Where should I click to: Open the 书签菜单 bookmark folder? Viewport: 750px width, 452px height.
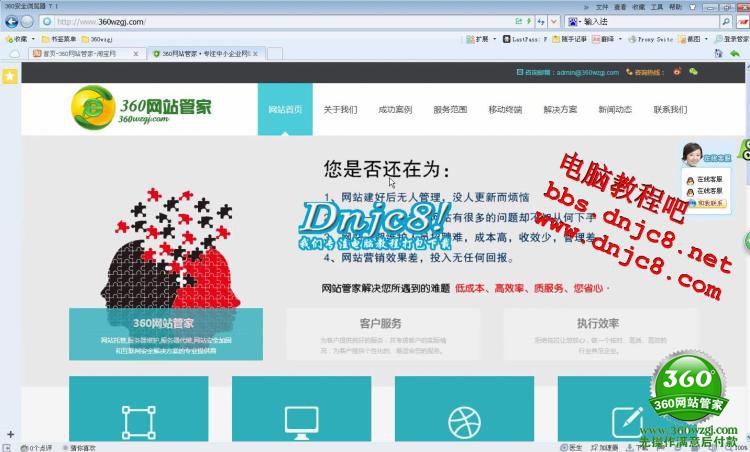click(x=59, y=39)
